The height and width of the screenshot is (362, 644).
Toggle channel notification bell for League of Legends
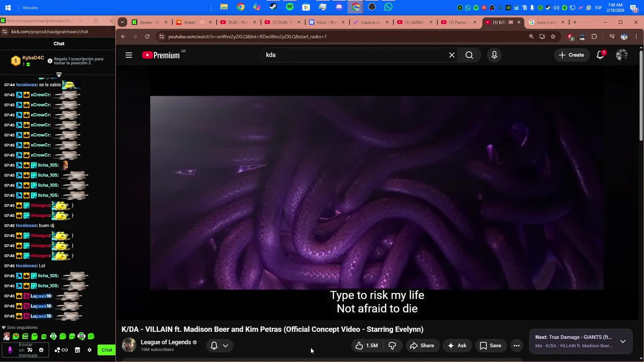coord(214,345)
